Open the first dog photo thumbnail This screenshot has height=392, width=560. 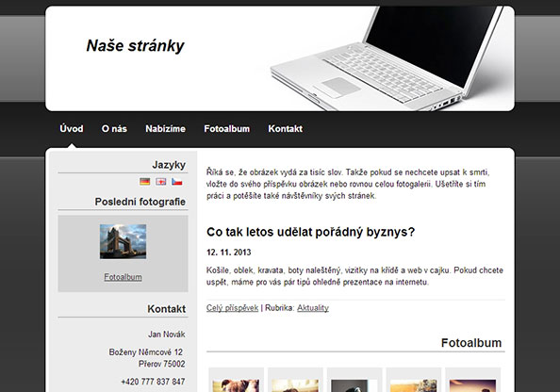click(x=236, y=385)
